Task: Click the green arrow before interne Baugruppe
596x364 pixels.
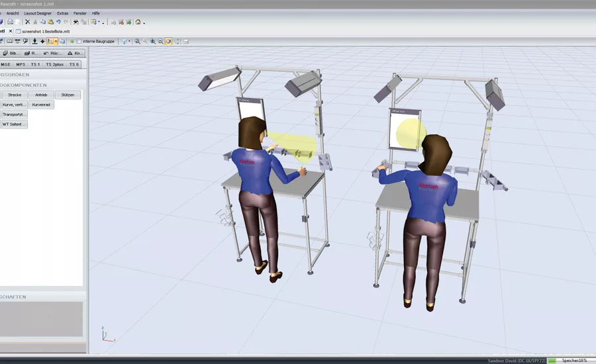Action: tap(72, 42)
